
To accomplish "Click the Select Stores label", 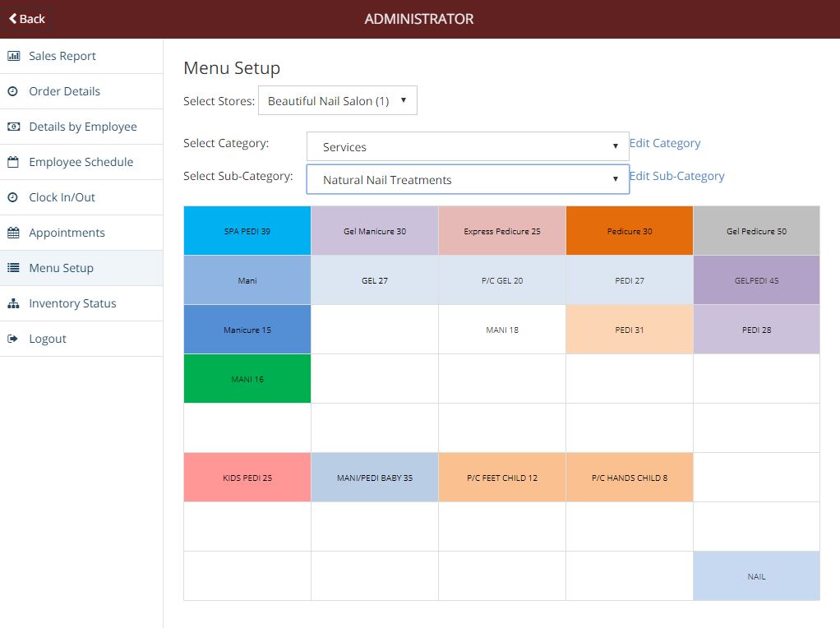I will pyautogui.click(x=219, y=101).
